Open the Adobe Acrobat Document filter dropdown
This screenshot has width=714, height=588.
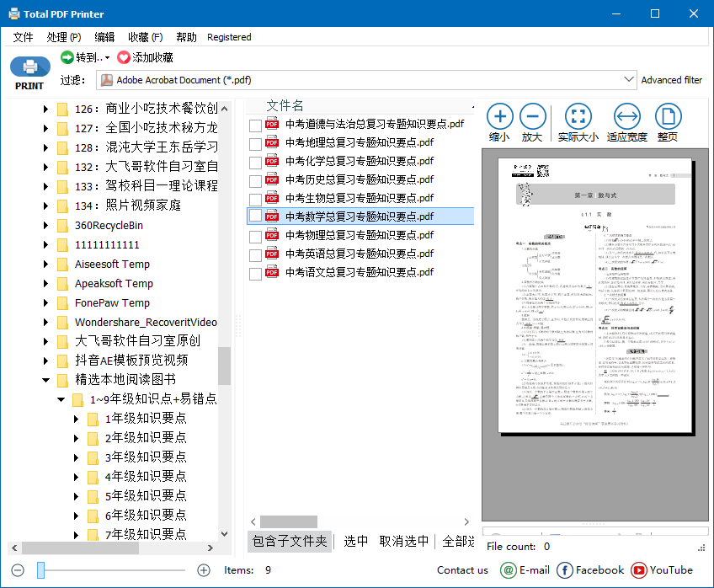(630, 78)
